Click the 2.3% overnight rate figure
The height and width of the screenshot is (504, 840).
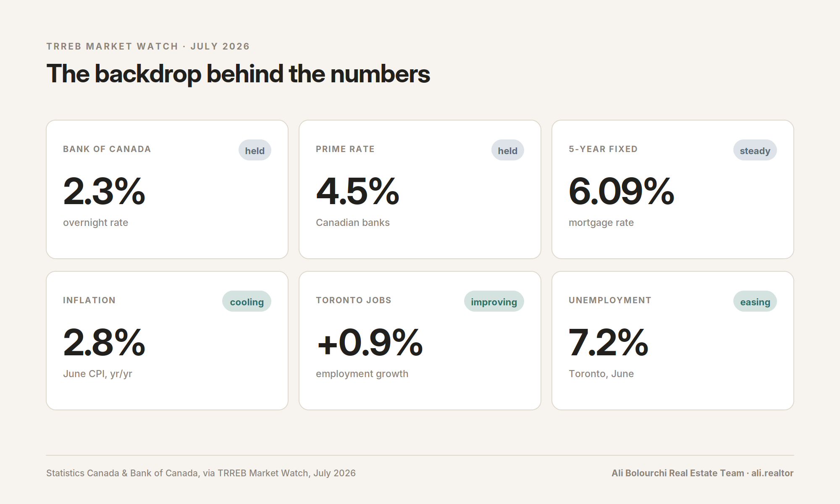[104, 192]
